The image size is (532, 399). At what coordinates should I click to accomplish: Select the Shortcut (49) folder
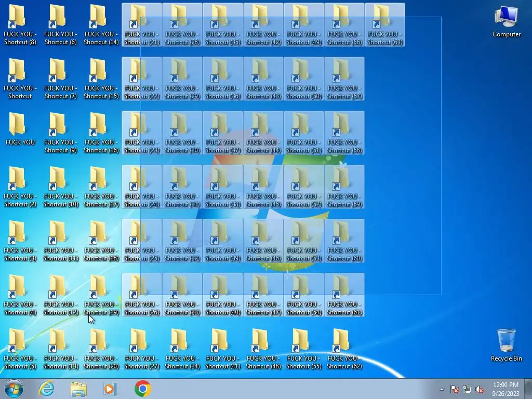point(303,25)
